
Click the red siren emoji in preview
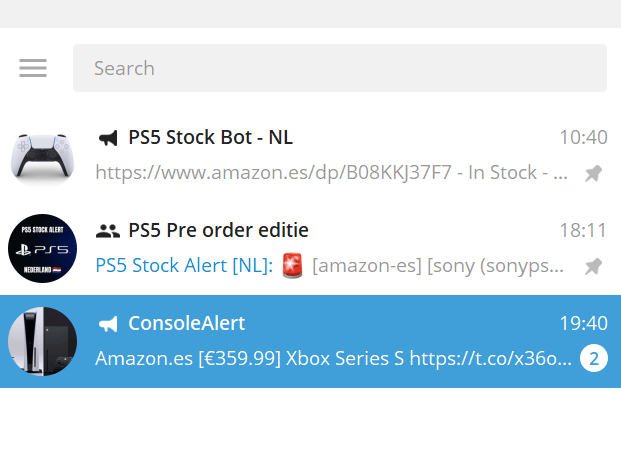pyautogui.click(x=292, y=266)
